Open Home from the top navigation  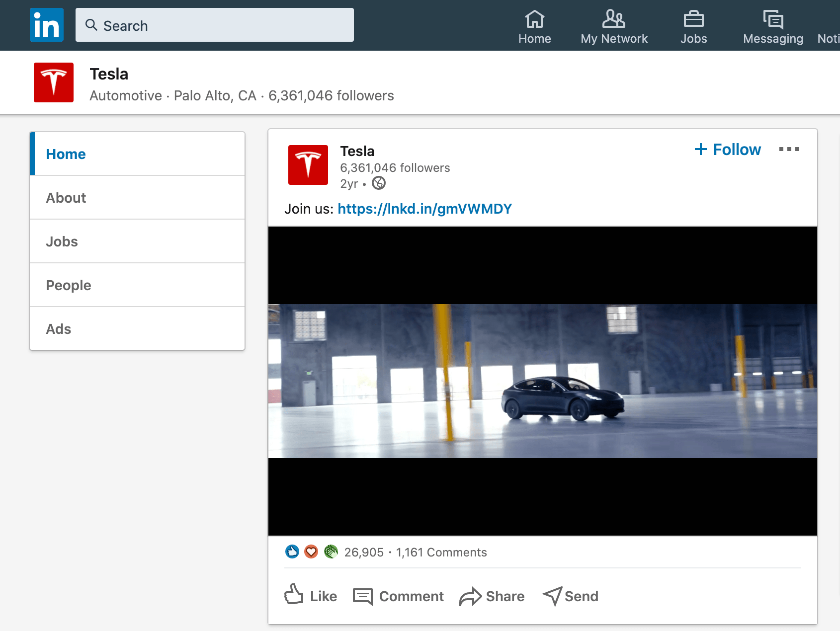pyautogui.click(x=535, y=27)
